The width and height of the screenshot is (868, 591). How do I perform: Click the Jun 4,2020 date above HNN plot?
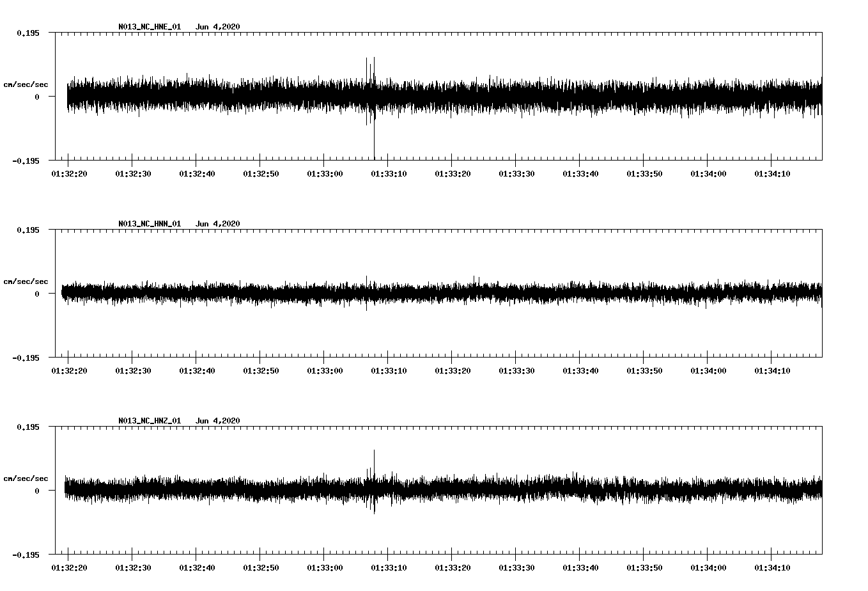tap(217, 224)
